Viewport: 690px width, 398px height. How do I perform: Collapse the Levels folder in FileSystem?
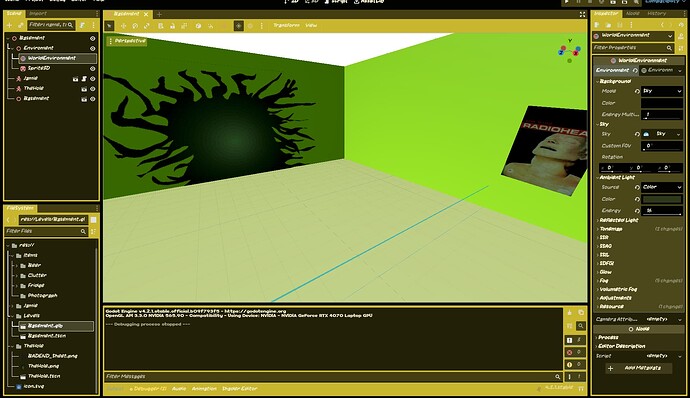point(12,316)
